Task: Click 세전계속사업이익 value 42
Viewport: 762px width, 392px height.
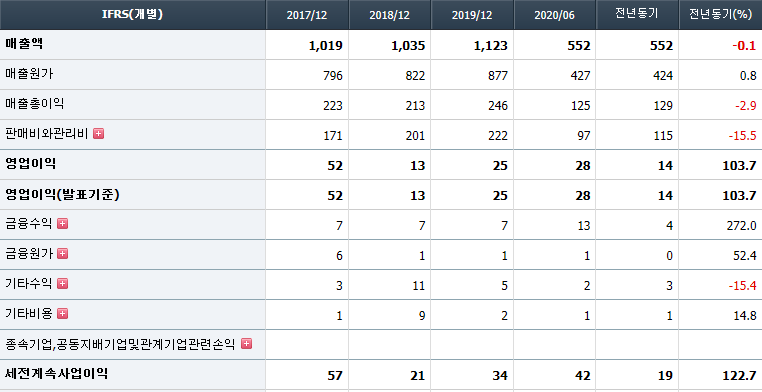Action: (583, 376)
